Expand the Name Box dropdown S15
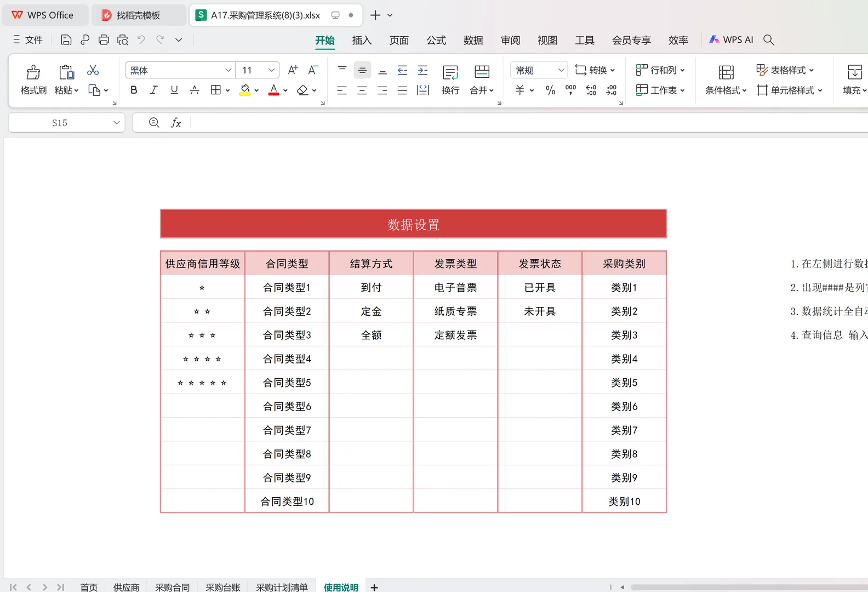 coord(117,123)
